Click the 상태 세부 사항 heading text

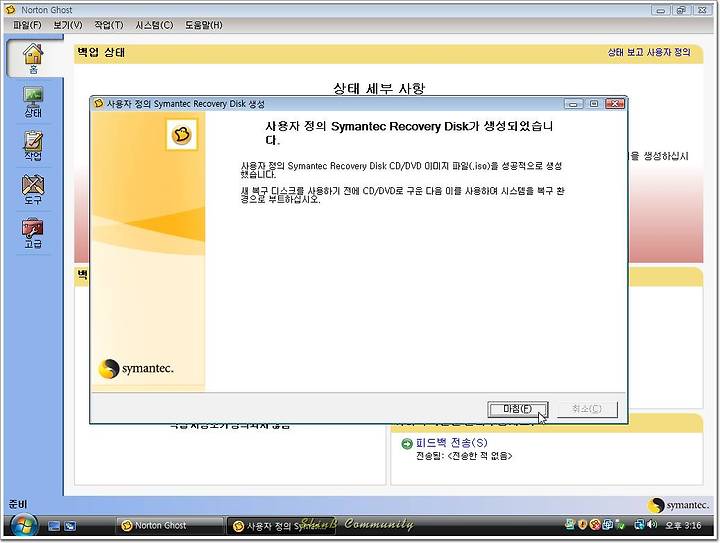pos(379,88)
